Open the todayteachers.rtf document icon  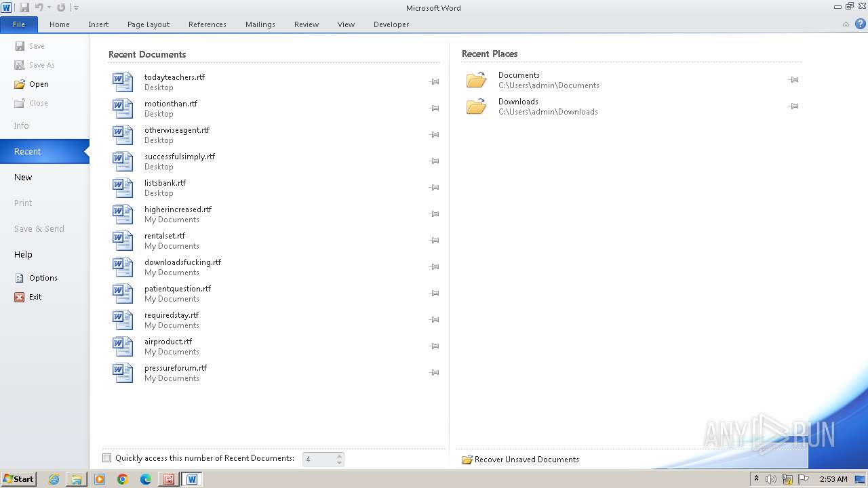click(x=123, y=82)
